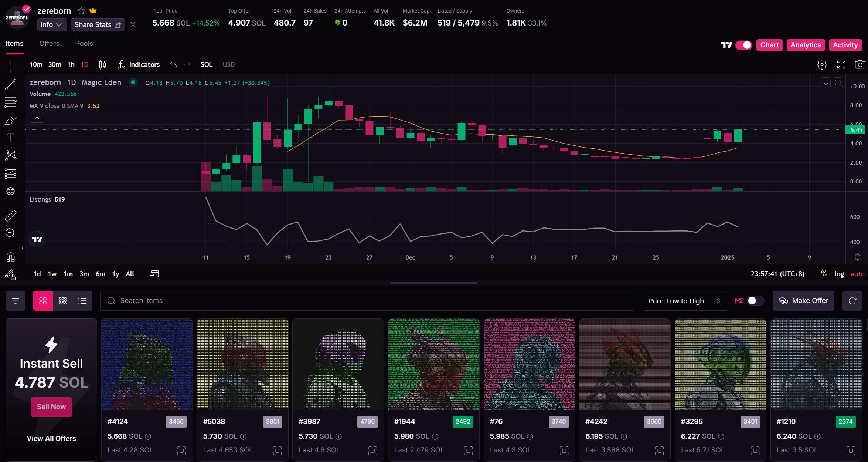Maximize the price chart pane
Viewport: 868px width, 462px height.
(838, 82)
